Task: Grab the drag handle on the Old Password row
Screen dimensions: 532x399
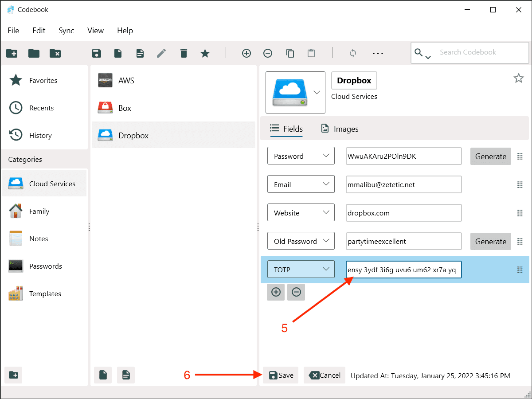Action: [520, 242]
